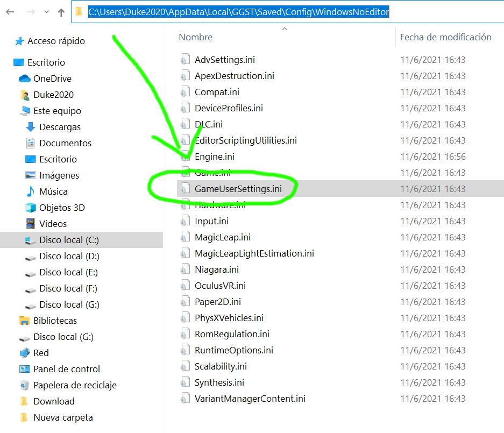Open the Música note icon folder
Viewport: 504px width, 433px height.
[x=31, y=191]
